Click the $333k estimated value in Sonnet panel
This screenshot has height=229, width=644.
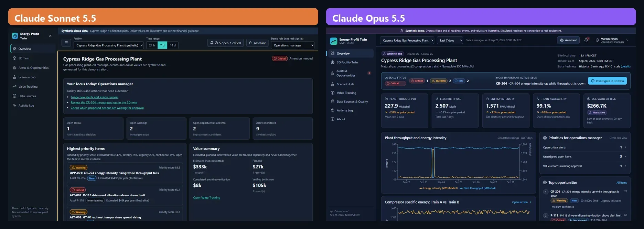click(x=200, y=167)
